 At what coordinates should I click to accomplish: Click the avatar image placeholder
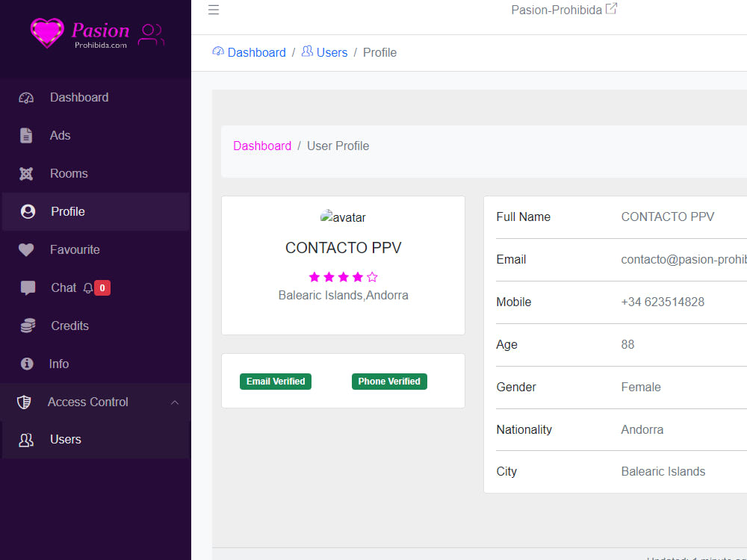[343, 217]
